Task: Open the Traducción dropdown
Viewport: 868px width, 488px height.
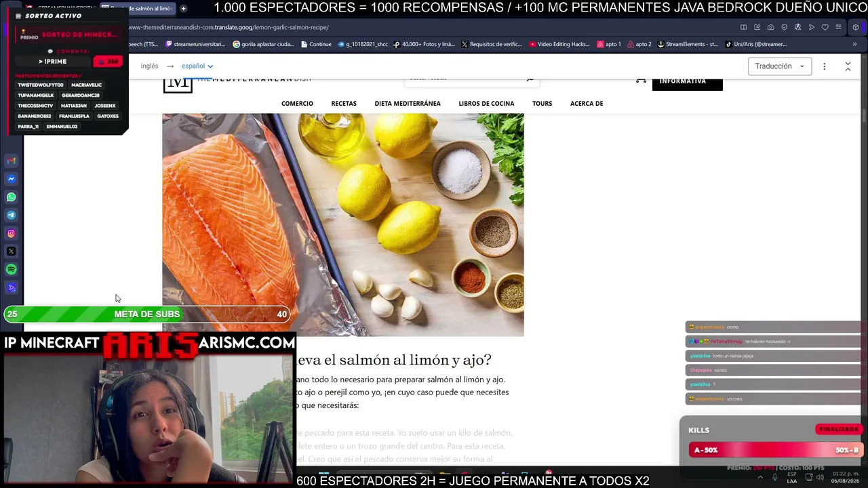Action: coord(780,66)
